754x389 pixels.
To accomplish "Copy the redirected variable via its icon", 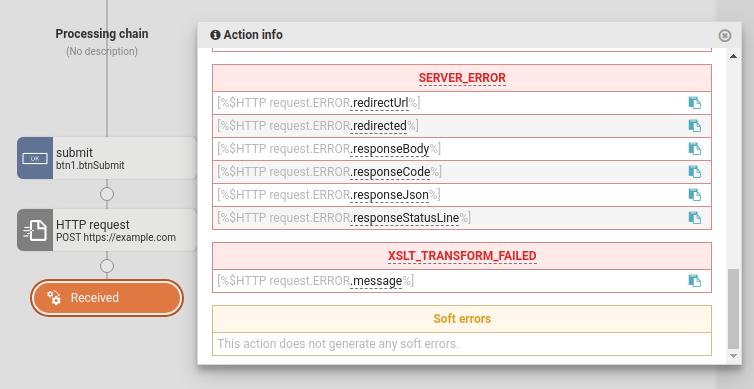I will 694,126.
